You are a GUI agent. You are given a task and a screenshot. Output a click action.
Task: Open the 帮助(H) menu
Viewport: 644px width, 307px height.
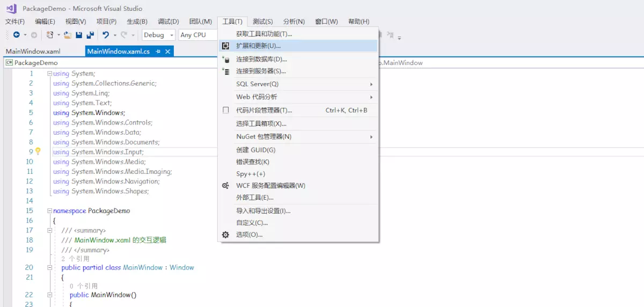coord(358,21)
